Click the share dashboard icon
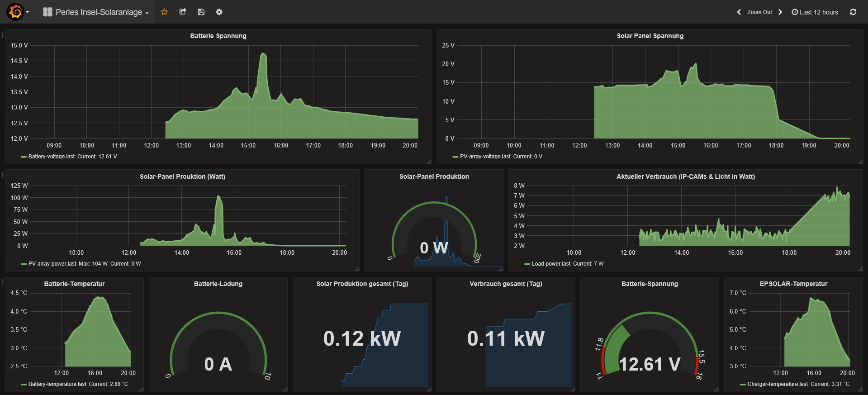The height and width of the screenshot is (395, 868). (183, 12)
